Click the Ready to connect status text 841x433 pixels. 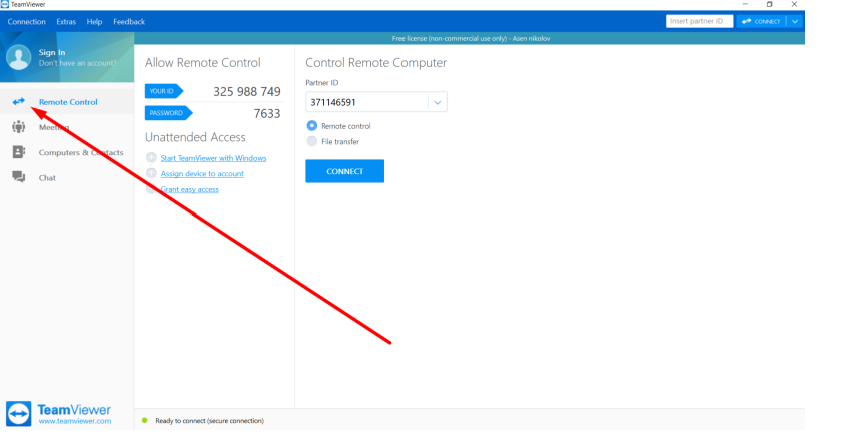point(209,421)
